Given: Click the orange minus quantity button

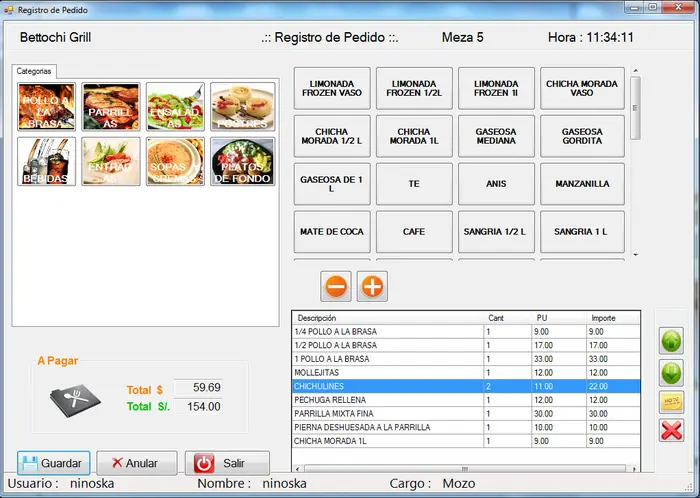Looking at the screenshot, I should pos(336,286).
